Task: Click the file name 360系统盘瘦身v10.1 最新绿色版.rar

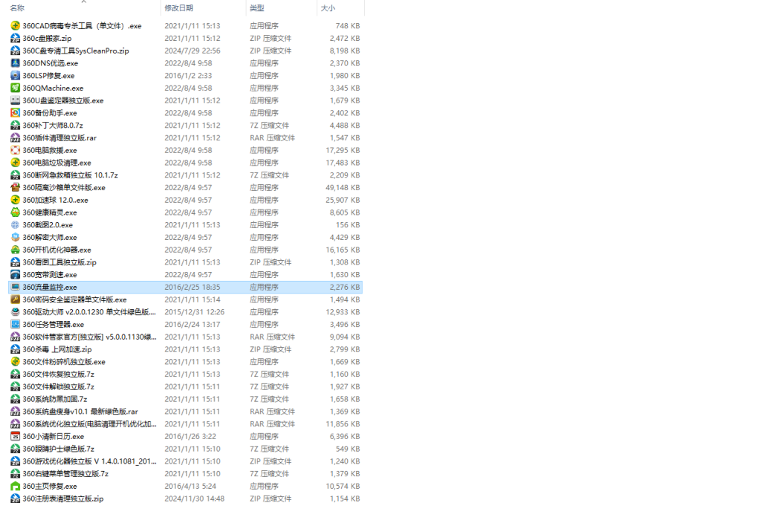Action: 80,412
